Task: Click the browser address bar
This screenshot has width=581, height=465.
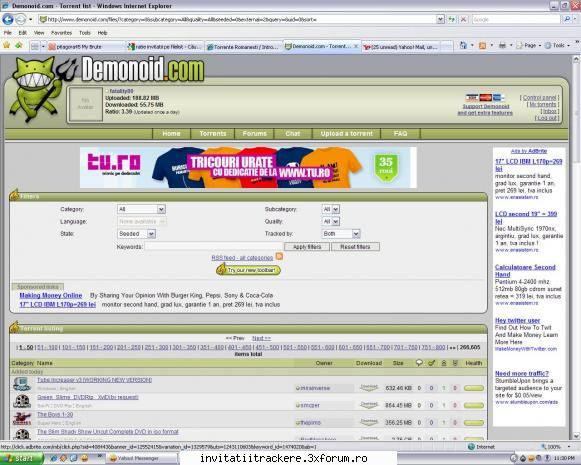Action: (237, 19)
